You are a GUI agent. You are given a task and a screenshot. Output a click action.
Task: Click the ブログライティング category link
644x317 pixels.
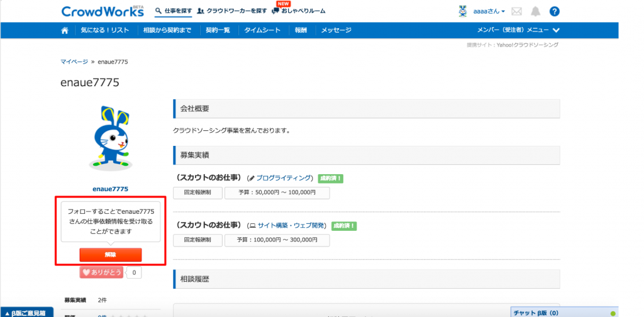pos(284,178)
